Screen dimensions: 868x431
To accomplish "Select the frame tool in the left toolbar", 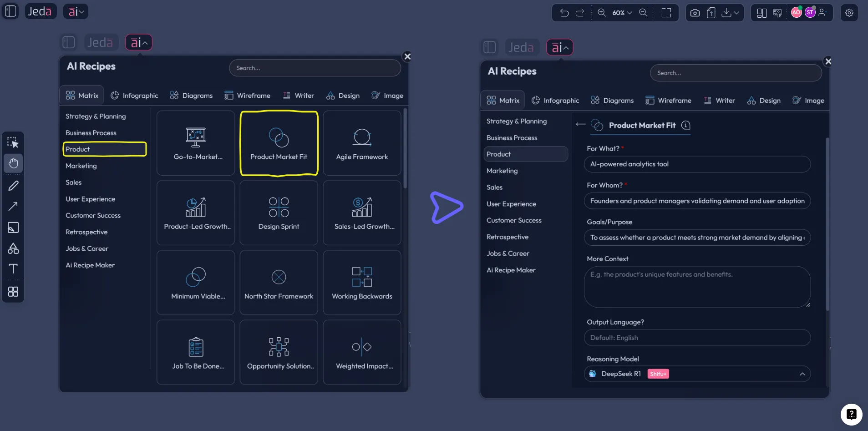I will (x=13, y=228).
